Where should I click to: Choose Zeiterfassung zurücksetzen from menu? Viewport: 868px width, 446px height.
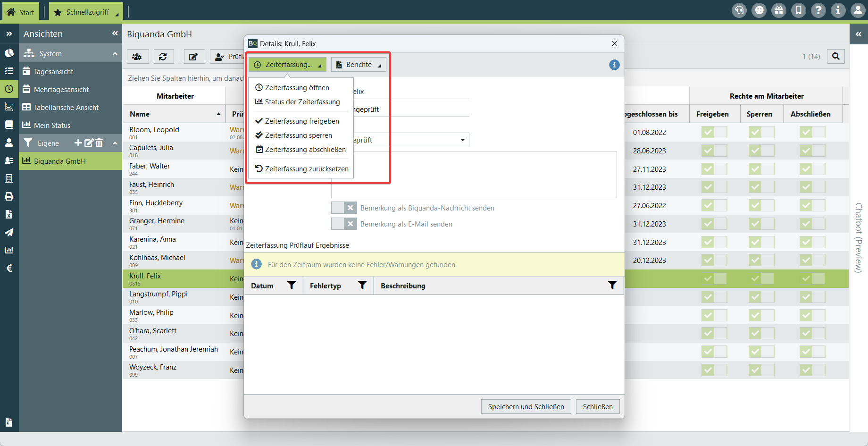306,169
